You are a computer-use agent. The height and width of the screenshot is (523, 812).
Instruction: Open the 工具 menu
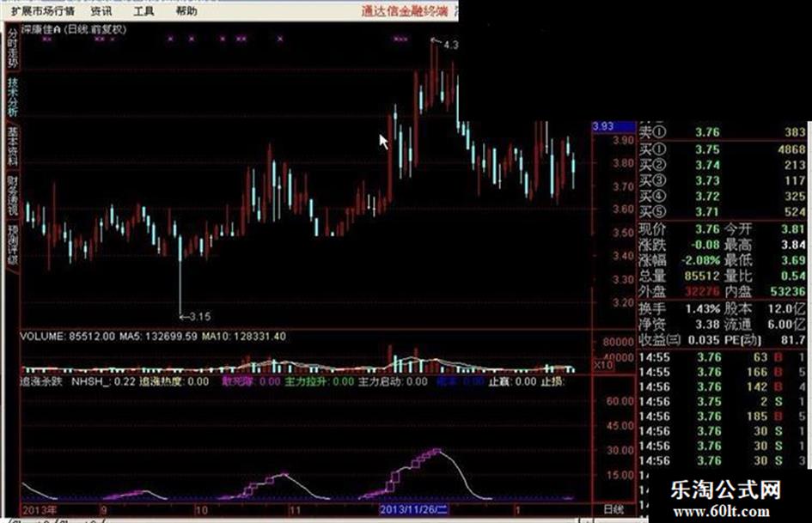143,11
